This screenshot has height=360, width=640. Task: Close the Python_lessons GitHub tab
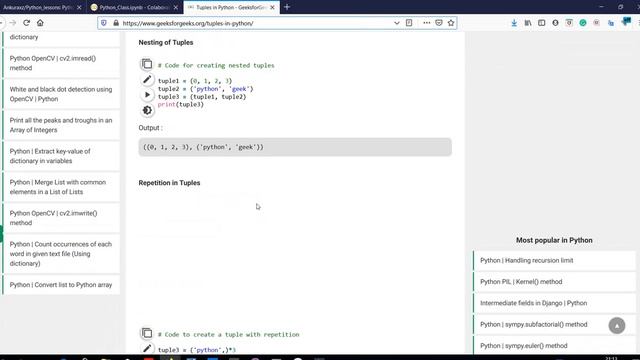79,7
